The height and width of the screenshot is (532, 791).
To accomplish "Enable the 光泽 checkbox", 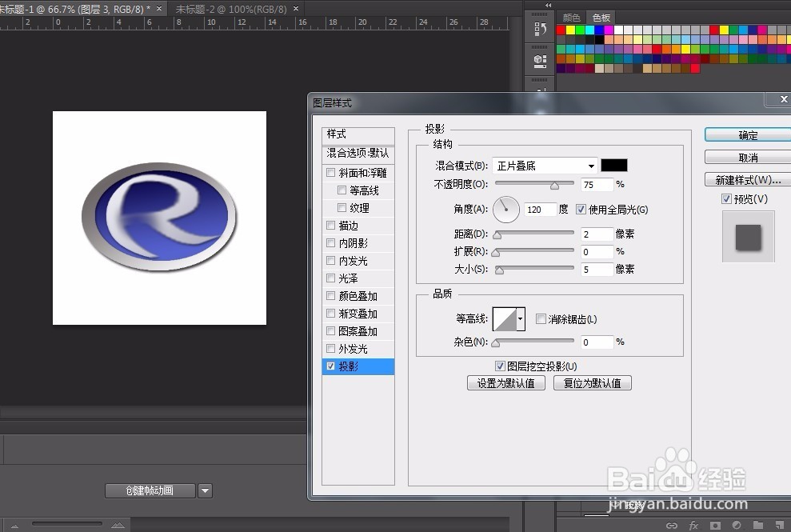I will coord(331,278).
